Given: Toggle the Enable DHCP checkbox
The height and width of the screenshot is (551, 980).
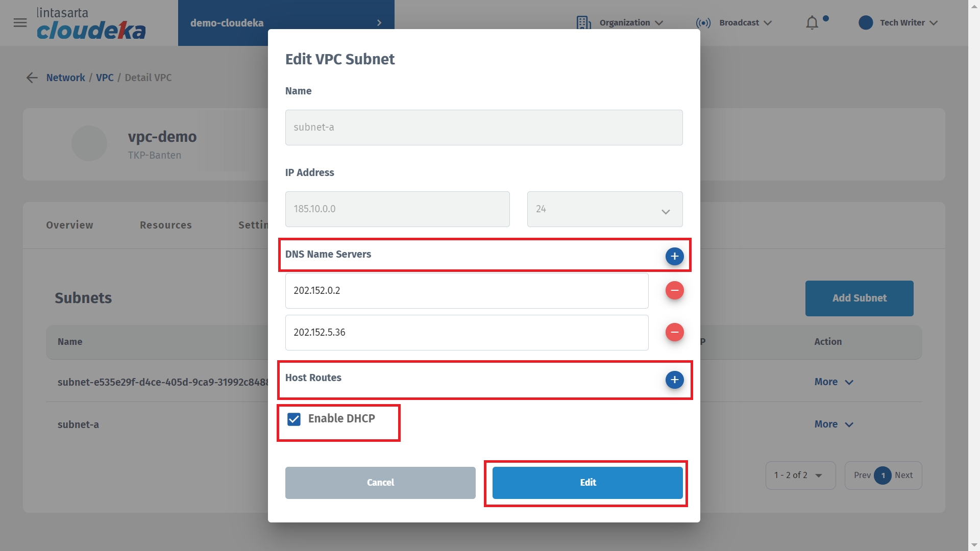Looking at the screenshot, I should (294, 419).
